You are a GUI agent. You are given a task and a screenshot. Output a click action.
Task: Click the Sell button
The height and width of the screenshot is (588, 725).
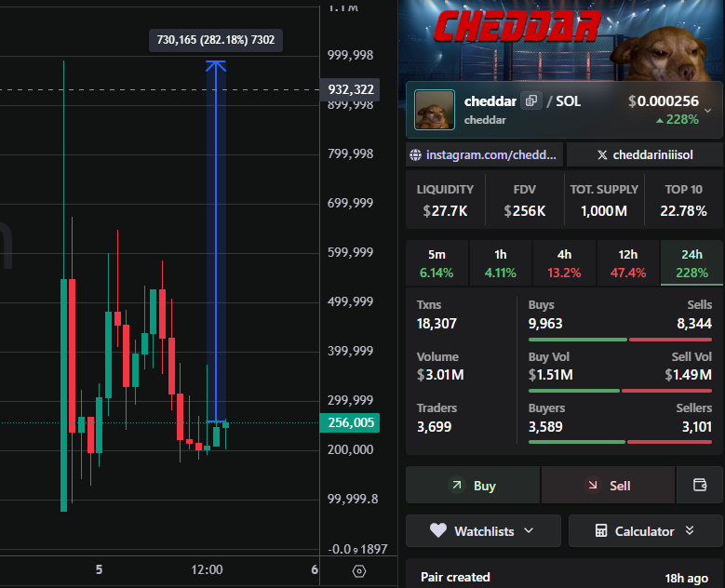[608, 485]
